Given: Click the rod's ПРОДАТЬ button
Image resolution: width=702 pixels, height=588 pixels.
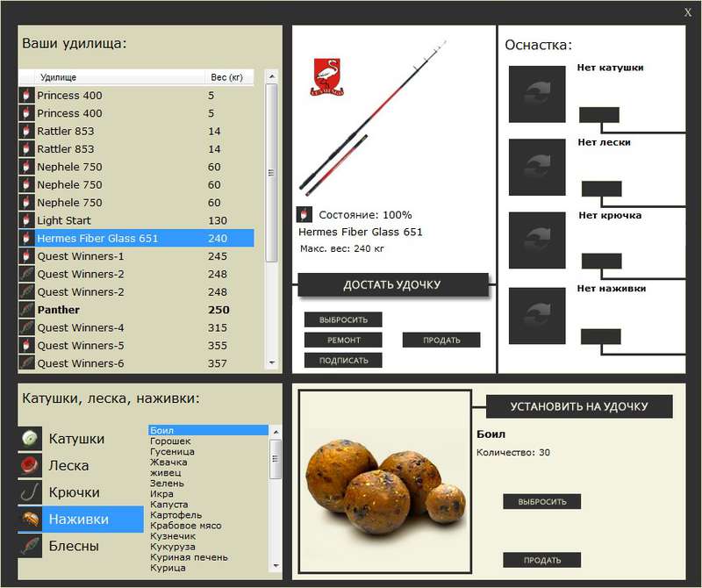Looking at the screenshot, I should [441, 340].
